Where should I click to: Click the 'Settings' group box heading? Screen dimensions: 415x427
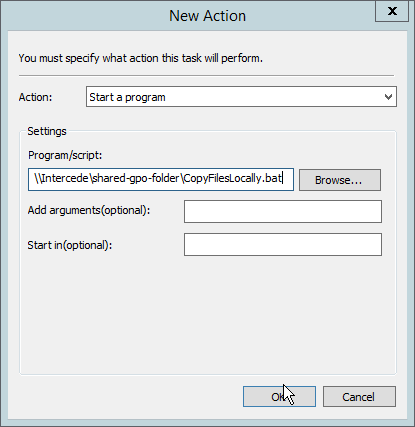click(x=47, y=131)
